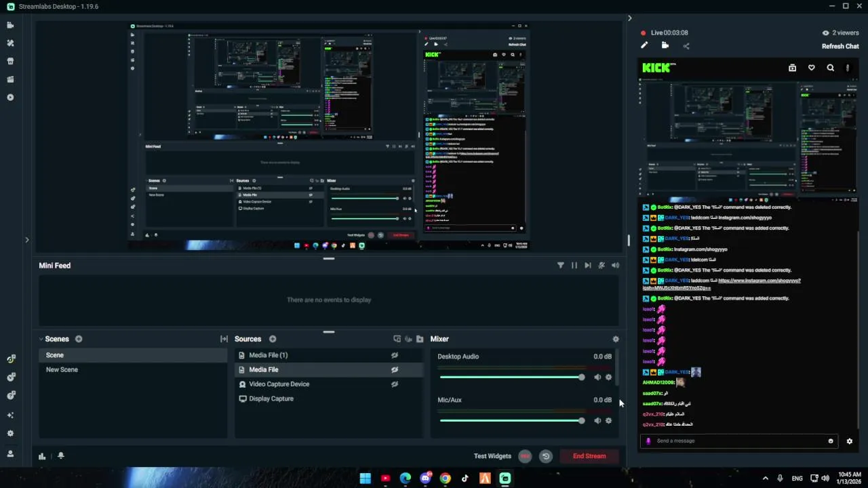Adjust the Mic/Aux volume slider

(512, 421)
